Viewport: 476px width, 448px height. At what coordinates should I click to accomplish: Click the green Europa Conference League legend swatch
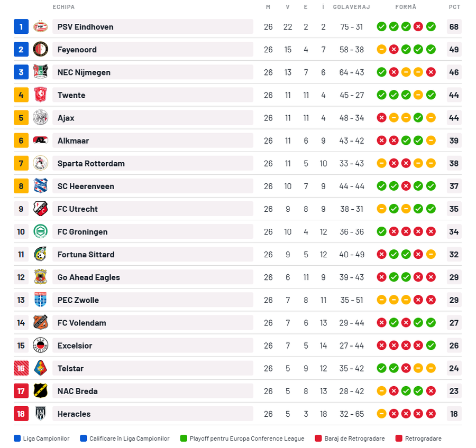click(184, 438)
